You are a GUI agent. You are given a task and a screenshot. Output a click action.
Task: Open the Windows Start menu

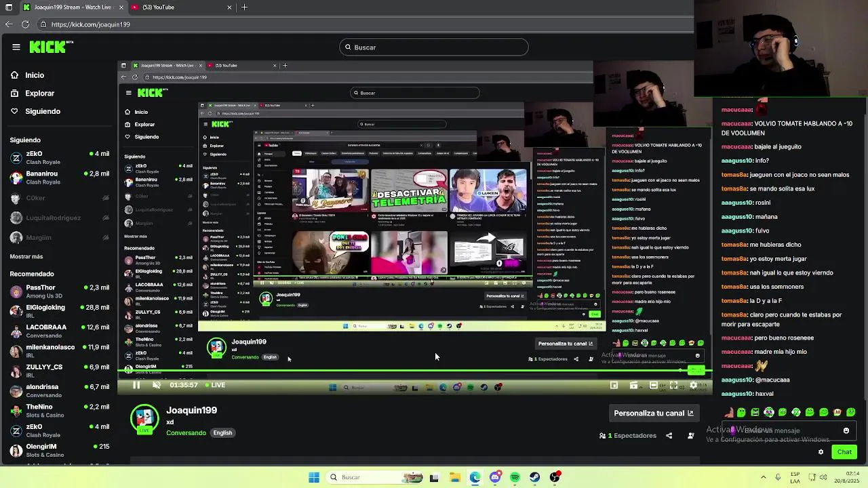coord(314,477)
